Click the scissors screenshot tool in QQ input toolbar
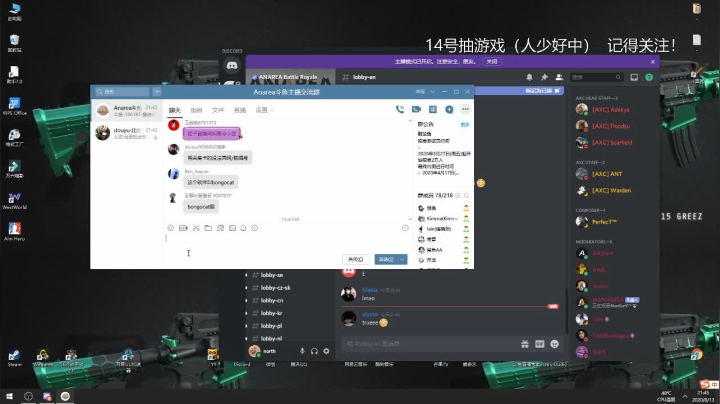 [x=196, y=228]
